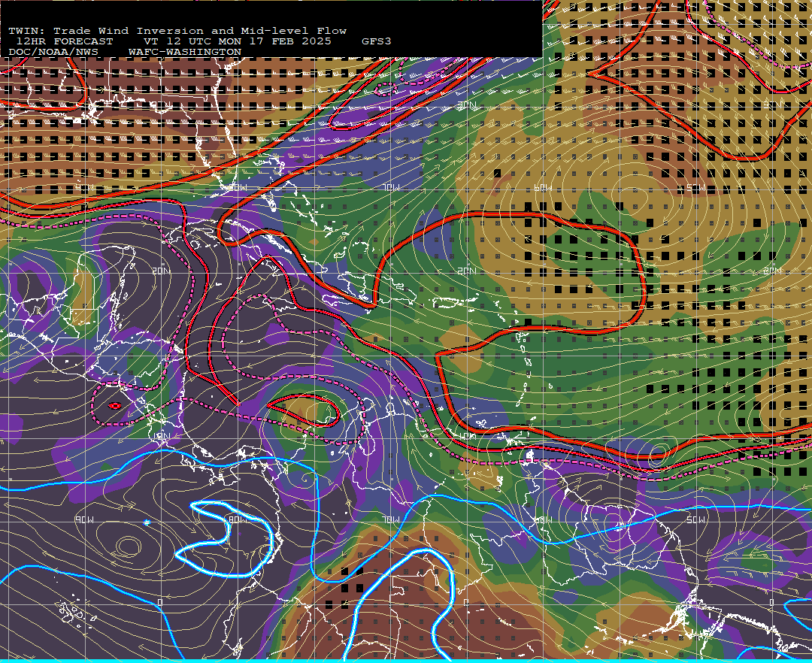Click the 10N label near Trinidad
Screen dimensions: 812x663
coord(467,436)
